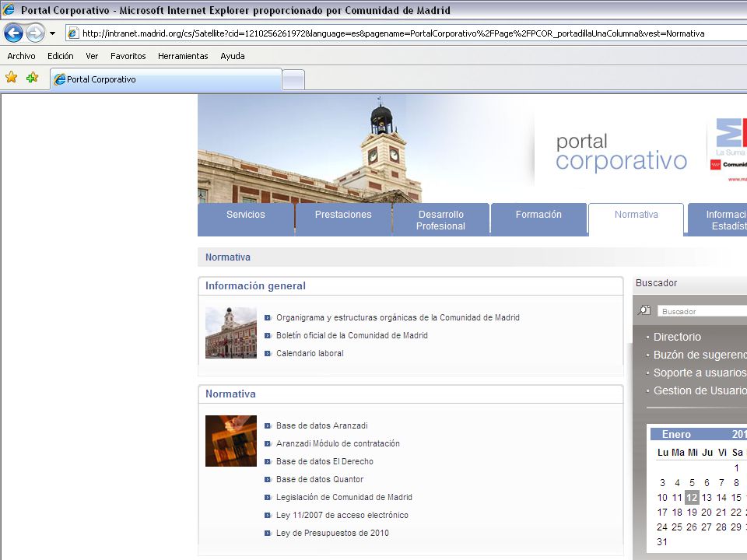Open Aranzadi Módulo de contratación link
Screen dimensions: 747x560
338,444
